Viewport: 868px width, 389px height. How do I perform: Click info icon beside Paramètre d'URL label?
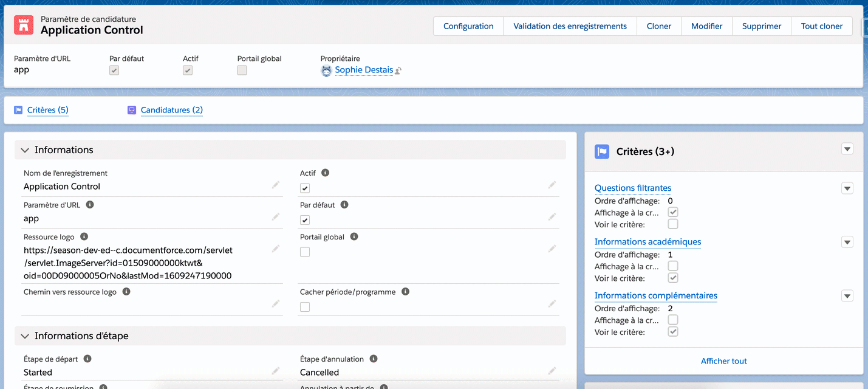pyautogui.click(x=90, y=205)
